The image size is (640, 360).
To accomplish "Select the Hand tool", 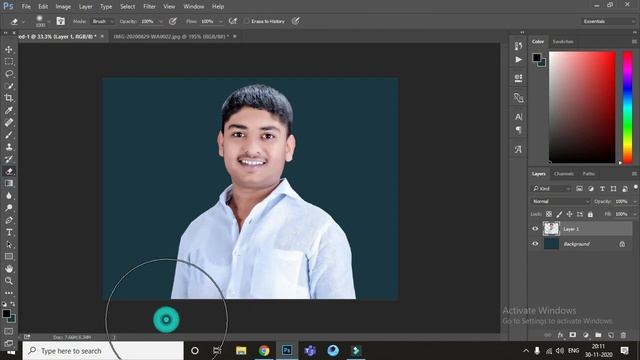I will tap(9, 269).
